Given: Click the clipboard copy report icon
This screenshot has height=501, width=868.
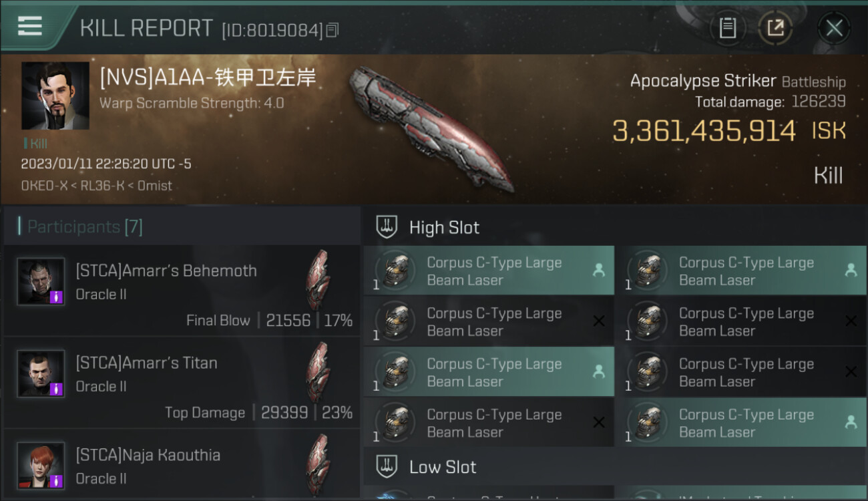Looking at the screenshot, I should tap(727, 28).
